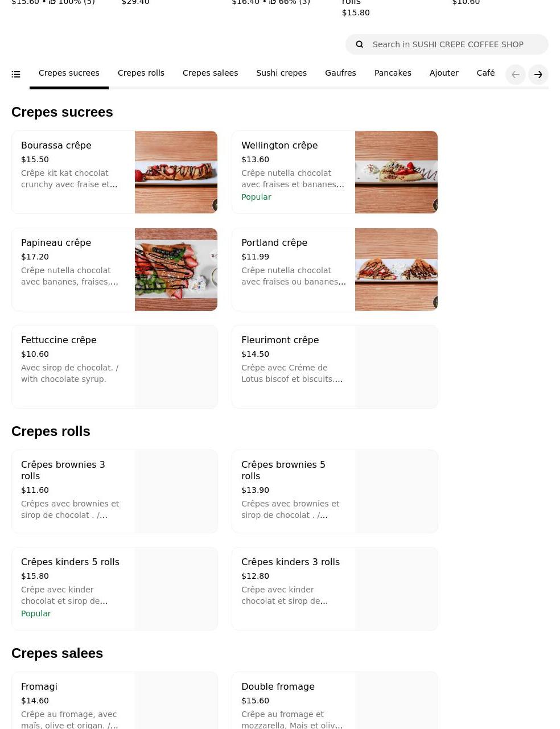Open Papineau crêpe photo

point(176,270)
